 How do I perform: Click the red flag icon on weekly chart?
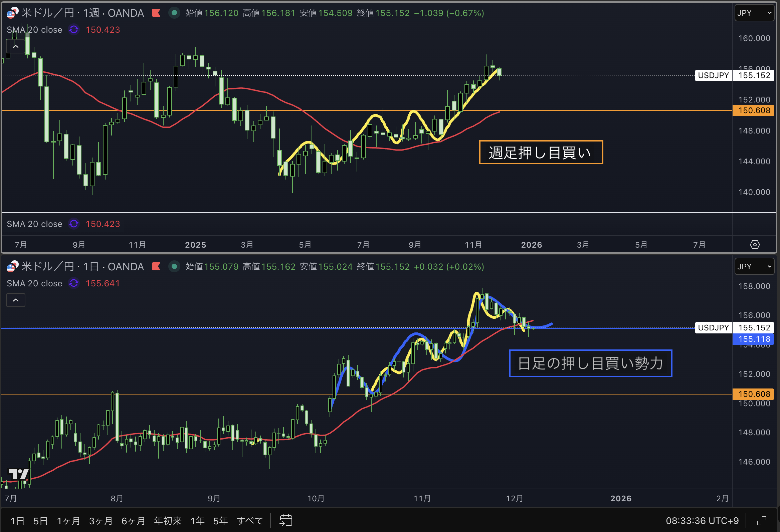pyautogui.click(x=156, y=13)
